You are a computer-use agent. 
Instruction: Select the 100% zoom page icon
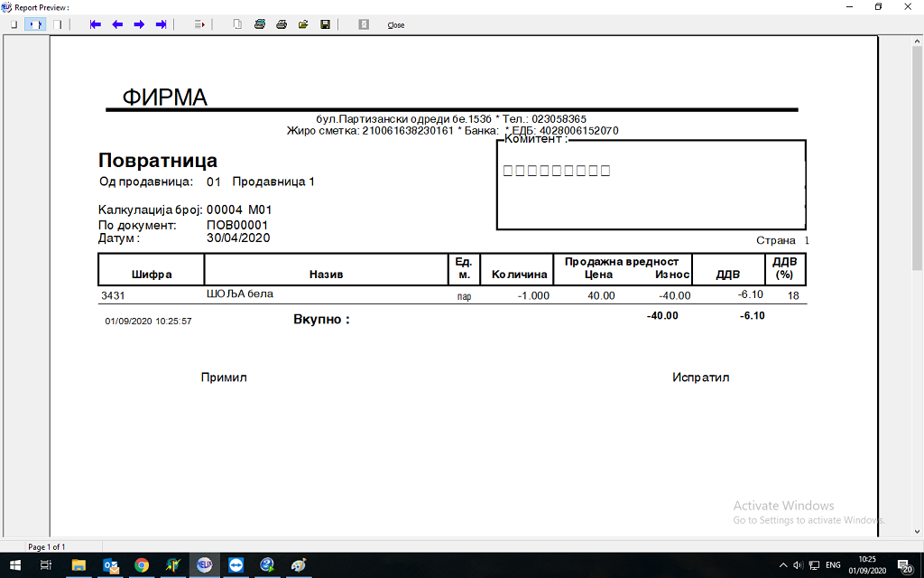point(58,24)
